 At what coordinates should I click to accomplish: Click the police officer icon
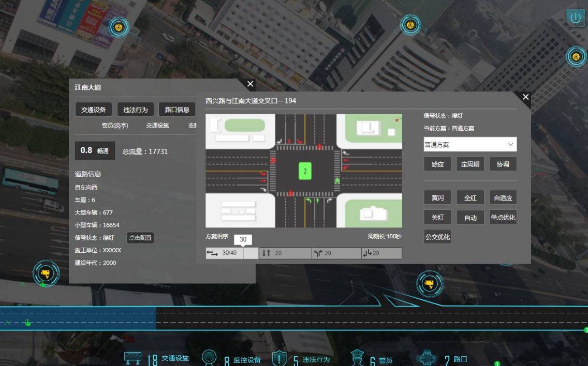pyautogui.click(x=357, y=358)
